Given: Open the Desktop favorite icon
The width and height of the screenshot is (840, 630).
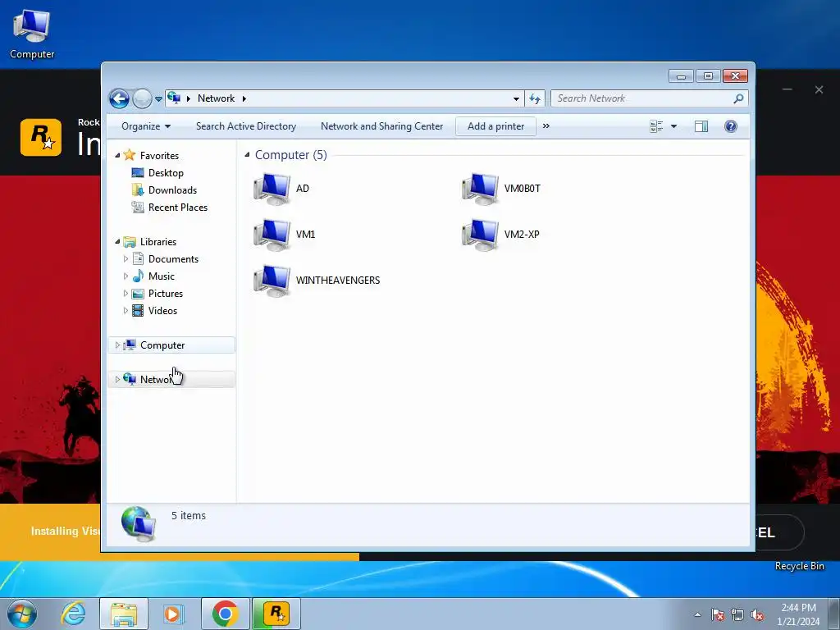Looking at the screenshot, I should tap(138, 172).
